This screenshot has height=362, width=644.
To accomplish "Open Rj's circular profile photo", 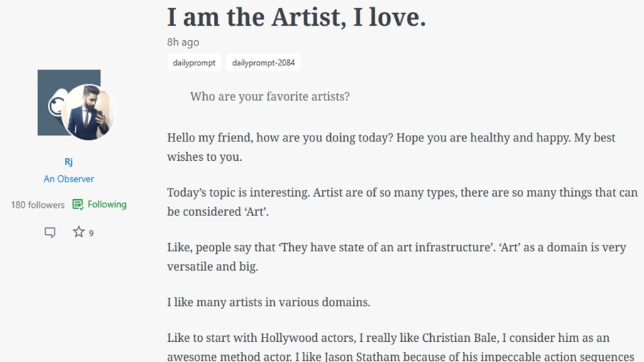I will point(89,112).
